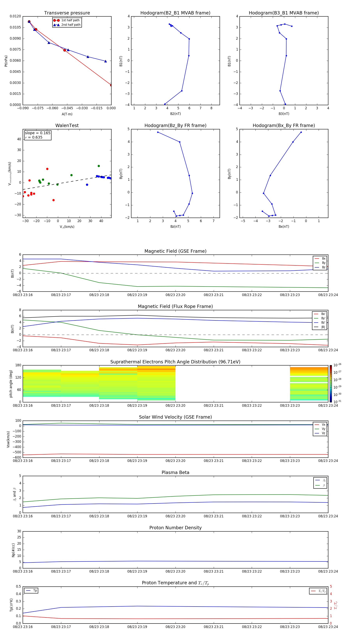Click the pitch angle distribution colorbar
Viewport: 351px width, 644px height.
331,383
